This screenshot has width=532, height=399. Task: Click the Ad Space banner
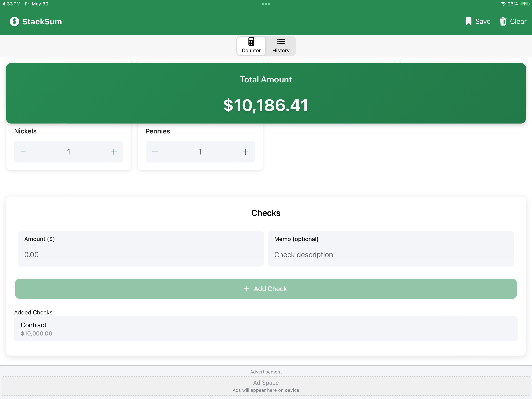point(266,386)
